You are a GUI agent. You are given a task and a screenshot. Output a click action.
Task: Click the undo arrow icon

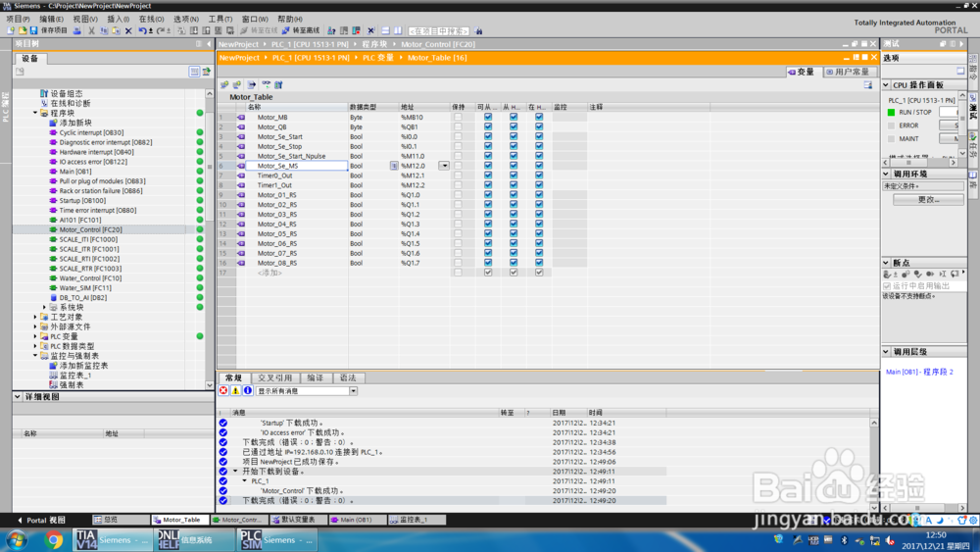[142, 30]
